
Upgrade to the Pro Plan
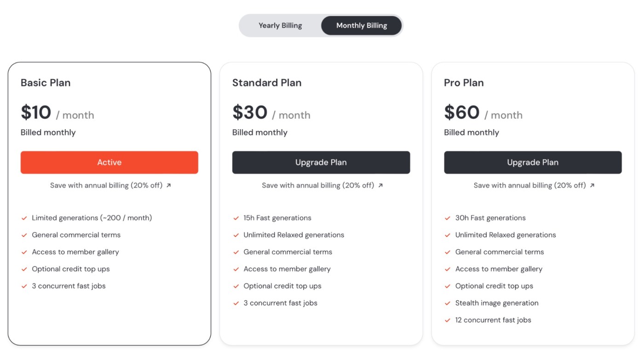533,162
